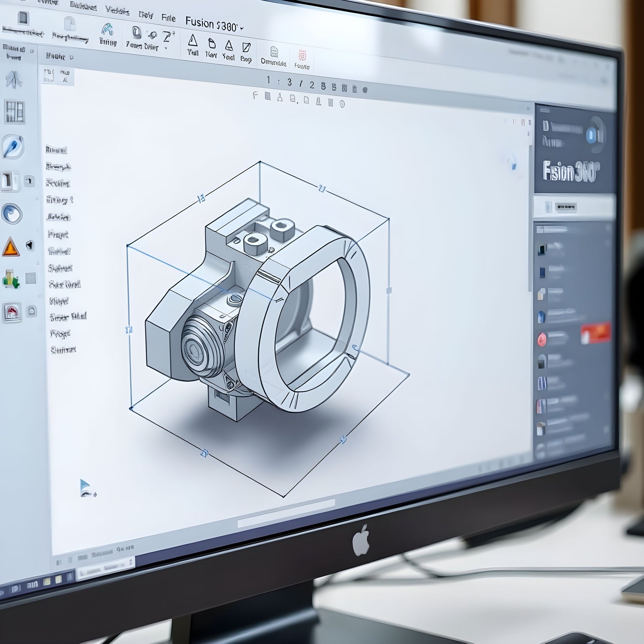Select the red dome icon in left sidebar
The width and height of the screenshot is (644, 644).
pos(12,312)
